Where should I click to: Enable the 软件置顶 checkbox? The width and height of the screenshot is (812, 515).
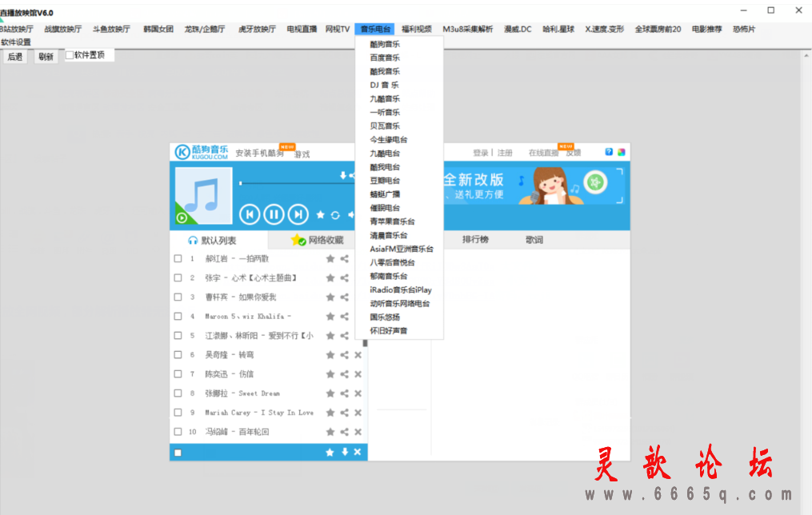pyautogui.click(x=70, y=55)
